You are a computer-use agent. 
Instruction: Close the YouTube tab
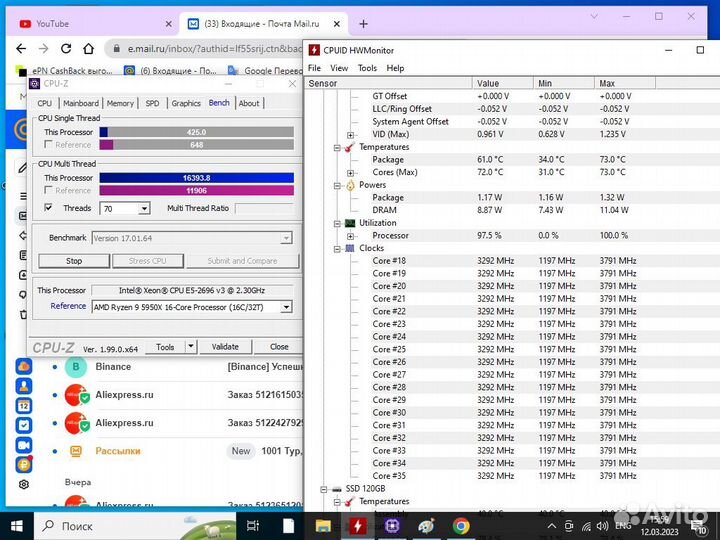169,24
